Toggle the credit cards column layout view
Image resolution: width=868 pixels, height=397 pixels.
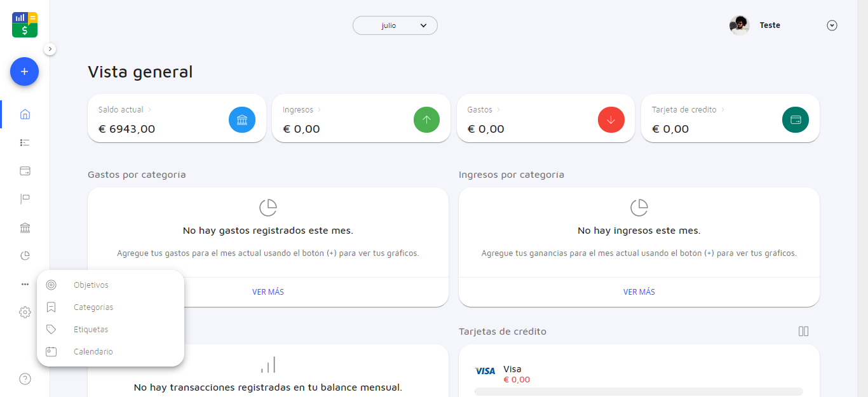tap(803, 331)
